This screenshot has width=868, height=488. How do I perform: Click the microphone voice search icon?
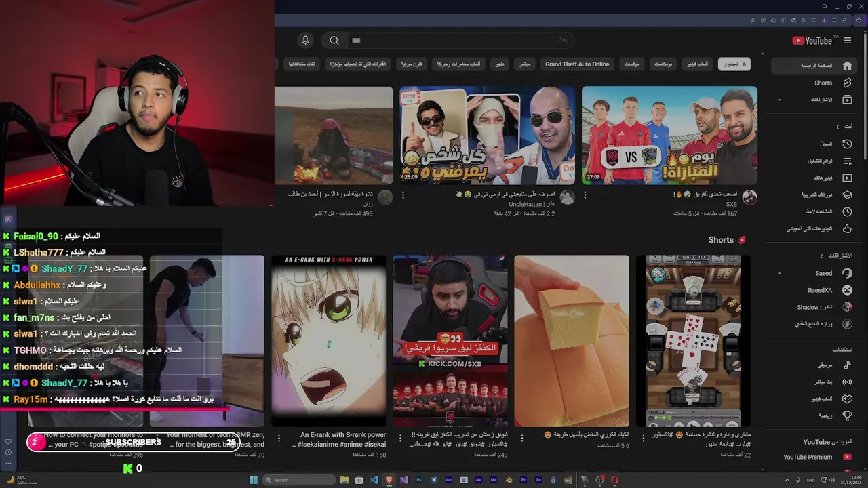pos(305,41)
